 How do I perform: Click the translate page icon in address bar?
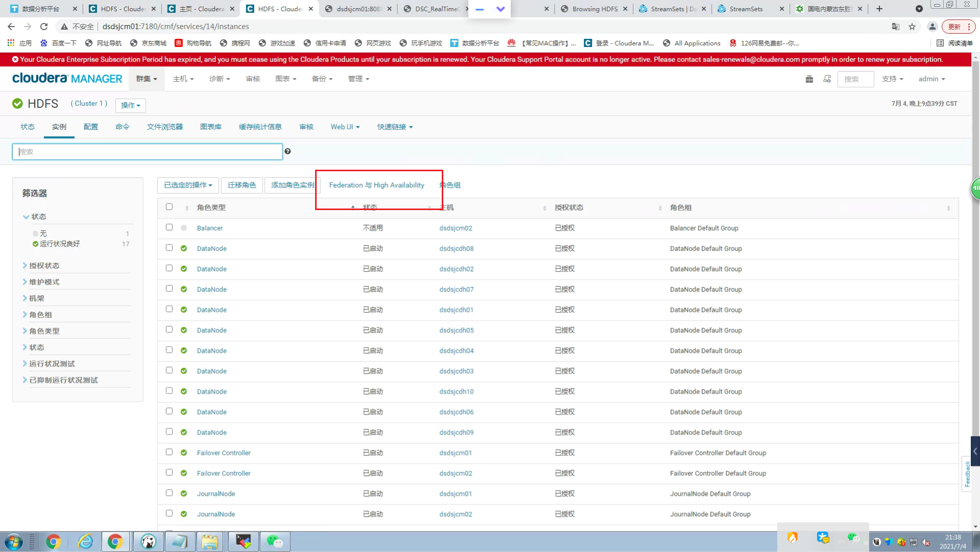tap(895, 27)
